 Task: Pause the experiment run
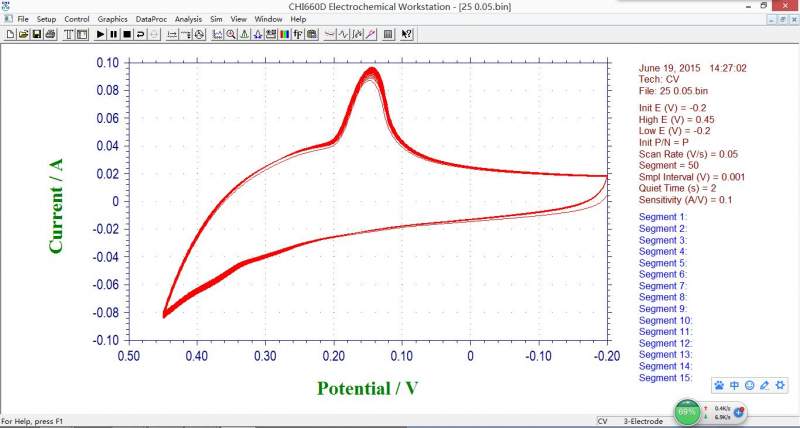click(x=114, y=34)
